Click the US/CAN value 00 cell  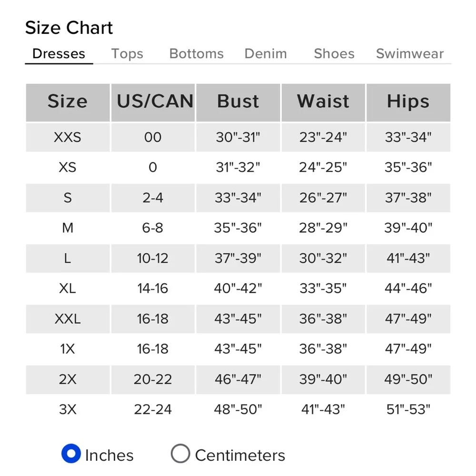[153, 137]
